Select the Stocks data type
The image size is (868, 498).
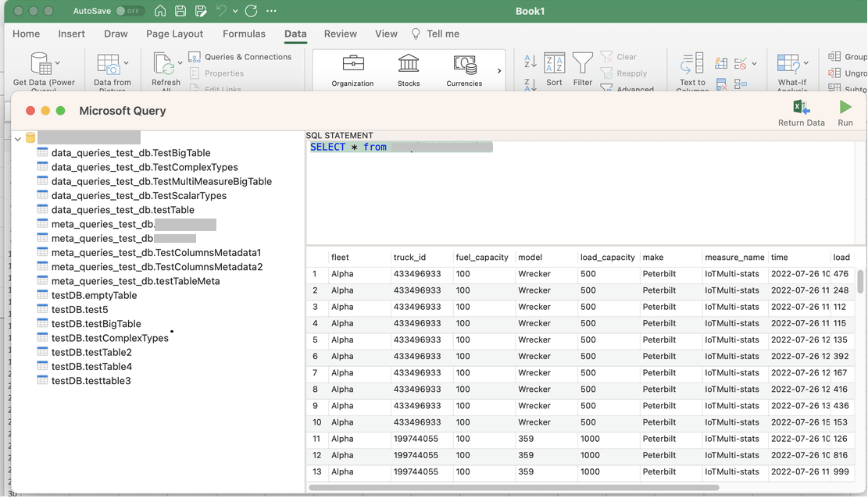(x=409, y=70)
